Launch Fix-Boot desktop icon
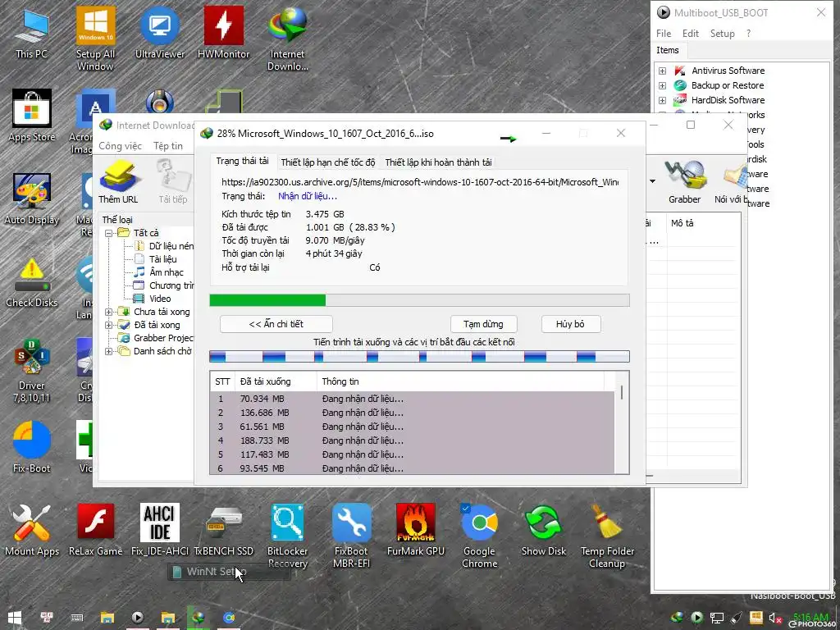This screenshot has width=840, height=630. (x=32, y=447)
